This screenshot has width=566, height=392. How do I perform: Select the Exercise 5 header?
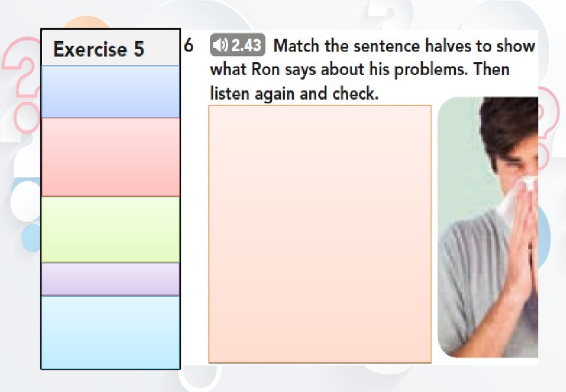pos(111,48)
